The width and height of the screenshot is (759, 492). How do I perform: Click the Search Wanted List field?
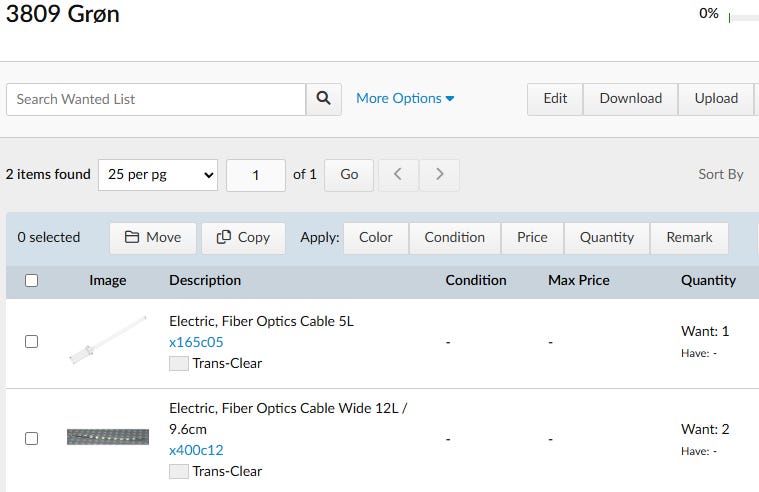pyautogui.click(x=156, y=99)
